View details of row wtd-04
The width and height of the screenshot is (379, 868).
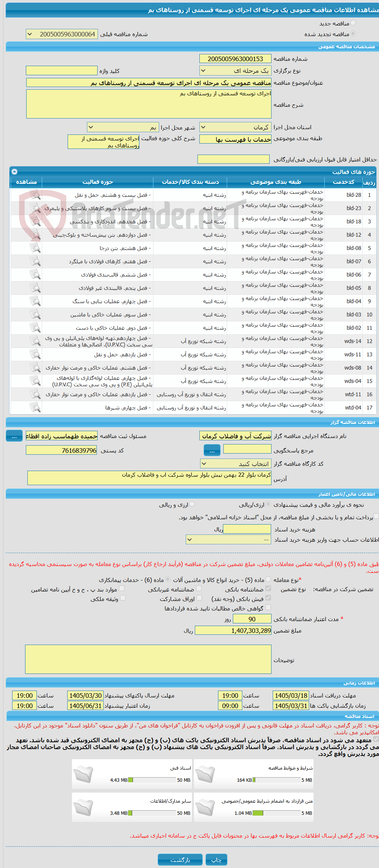(x=35, y=408)
